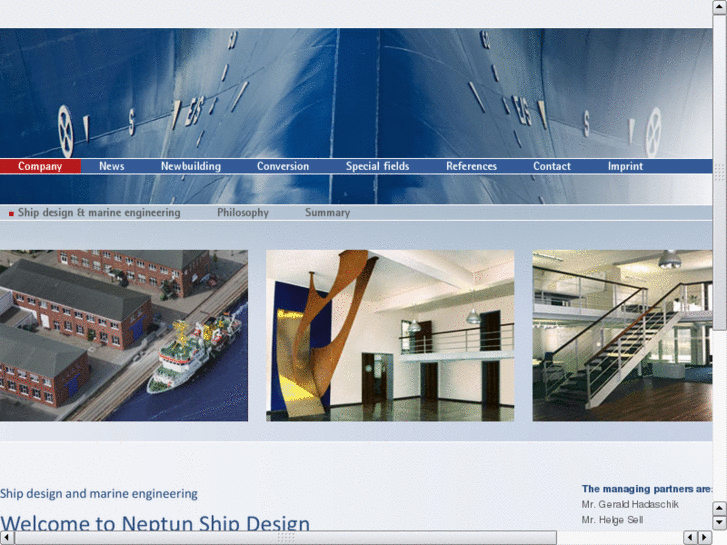Click the horizontal scrollbar right arrow at far right
The width and height of the screenshot is (727, 545).
coord(705,538)
